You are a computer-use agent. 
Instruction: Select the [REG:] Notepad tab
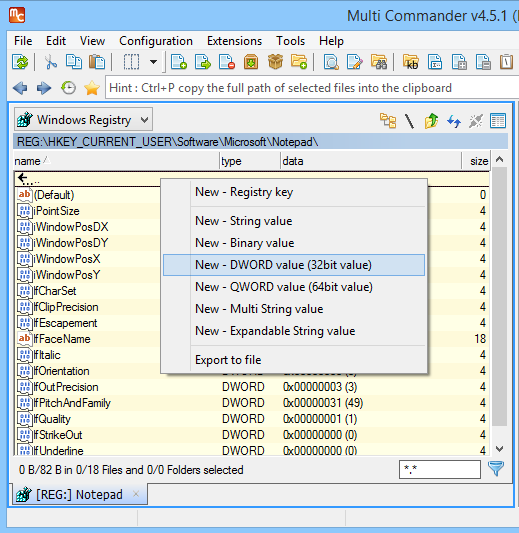click(x=79, y=495)
